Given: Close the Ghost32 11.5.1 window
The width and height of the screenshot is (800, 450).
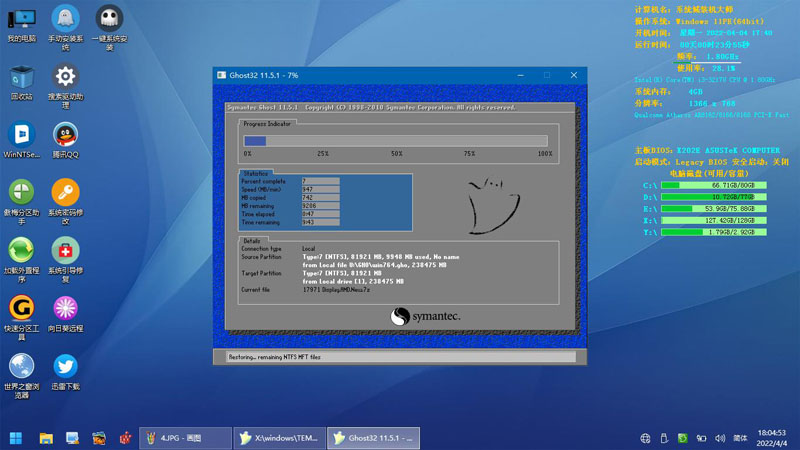Looking at the screenshot, I should (x=573, y=75).
